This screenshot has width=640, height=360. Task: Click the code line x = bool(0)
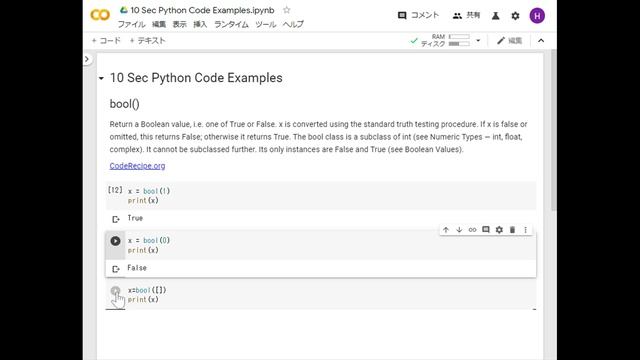[x=149, y=240]
